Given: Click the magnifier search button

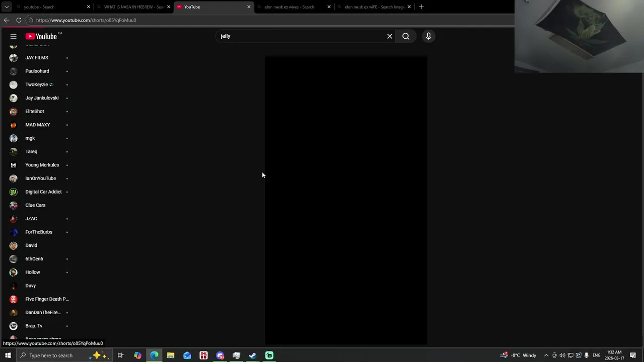Looking at the screenshot, I should (406, 36).
